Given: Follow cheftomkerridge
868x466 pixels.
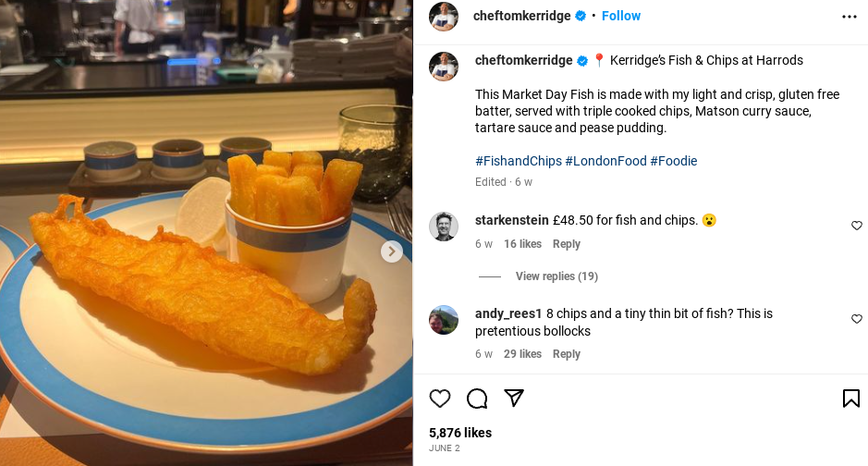Looking at the screenshot, I should (x=621, y=16).
